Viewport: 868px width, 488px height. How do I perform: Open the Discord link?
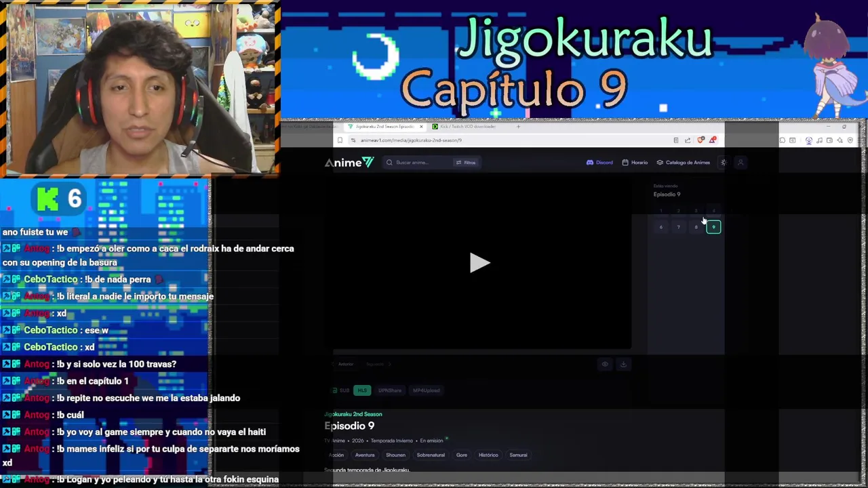(599, 163)
